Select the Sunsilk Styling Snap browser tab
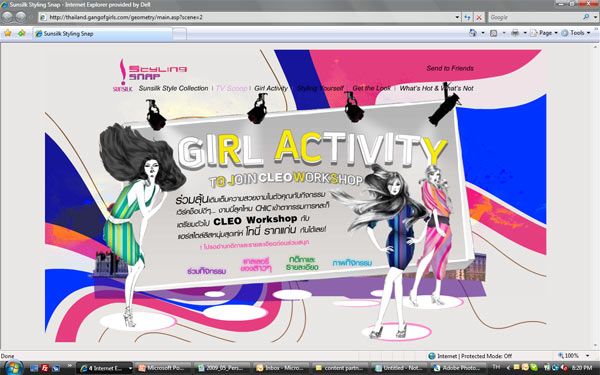600x375 pixels. click(103, 34)
